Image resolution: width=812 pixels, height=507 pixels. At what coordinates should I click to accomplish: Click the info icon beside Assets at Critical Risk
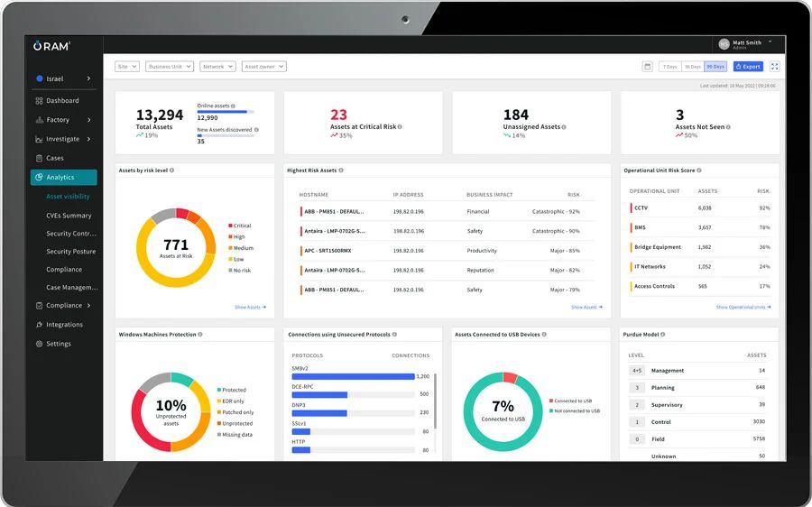click(400, 127)
